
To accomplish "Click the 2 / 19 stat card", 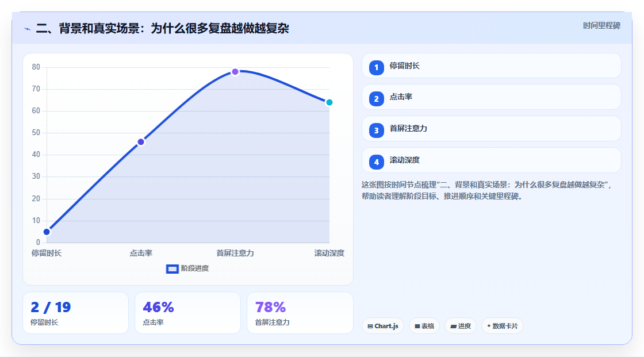I will [x=75, y=313].
